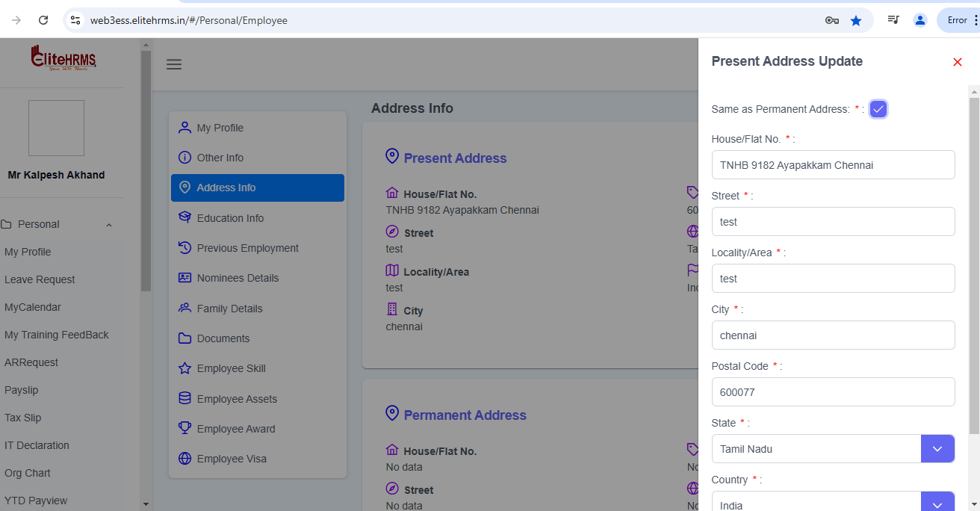Click the EliteHRMS logo
Image resolution: width=980 pixels, height=511 pixels.
pos(63,58)
